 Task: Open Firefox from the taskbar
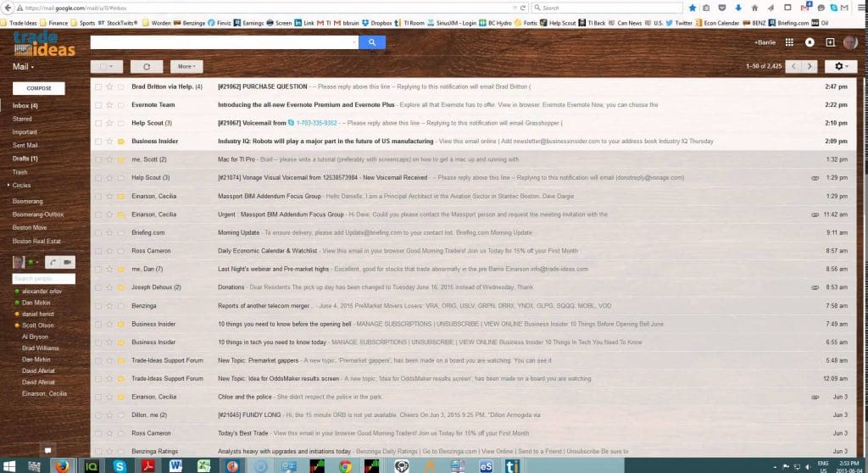coord(63,466)
